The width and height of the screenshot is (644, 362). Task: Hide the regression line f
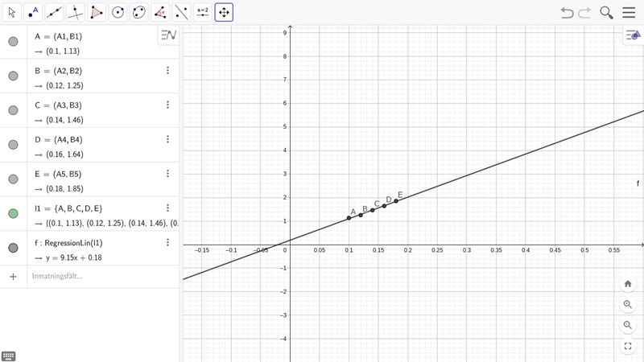[x=13, y=248]
